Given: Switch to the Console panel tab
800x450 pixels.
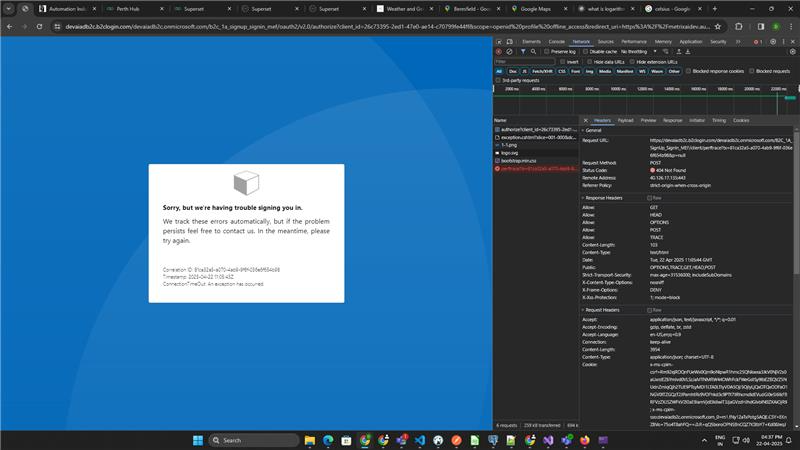Looking at the screenshot, I should click(x=557, y=42).
